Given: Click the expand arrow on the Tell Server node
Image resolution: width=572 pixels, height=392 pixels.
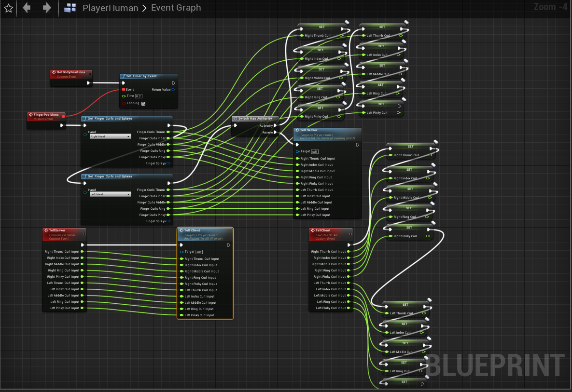Looking at the screenshot, I should pos(357,144).
